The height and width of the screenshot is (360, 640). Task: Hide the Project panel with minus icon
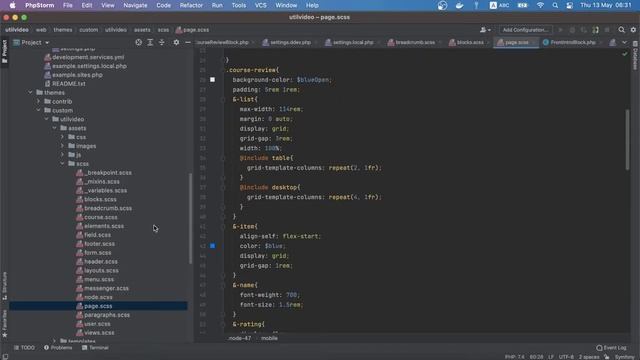[x=188, y=42]
